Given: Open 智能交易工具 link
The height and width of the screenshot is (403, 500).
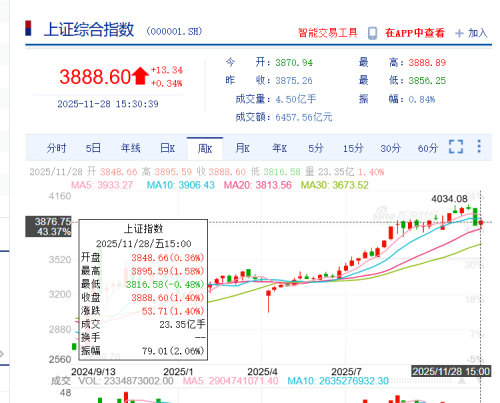Looking at the screenshot, I should point(328,33).
